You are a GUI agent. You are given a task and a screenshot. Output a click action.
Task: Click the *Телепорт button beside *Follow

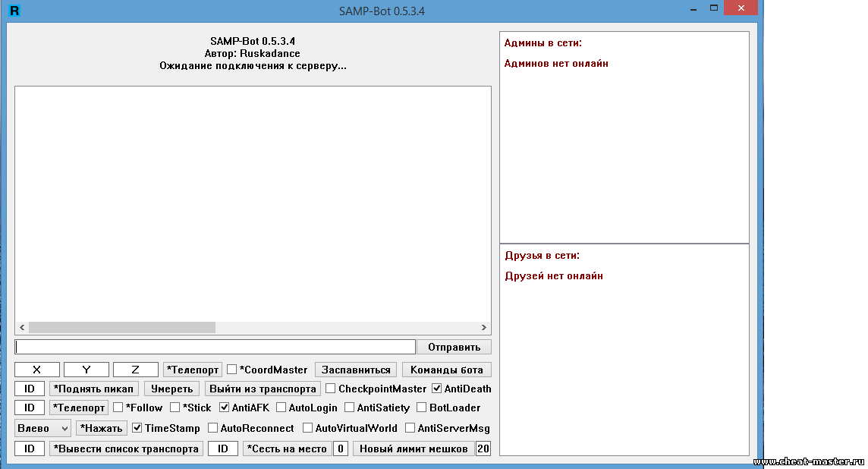[x=79, y=408]
